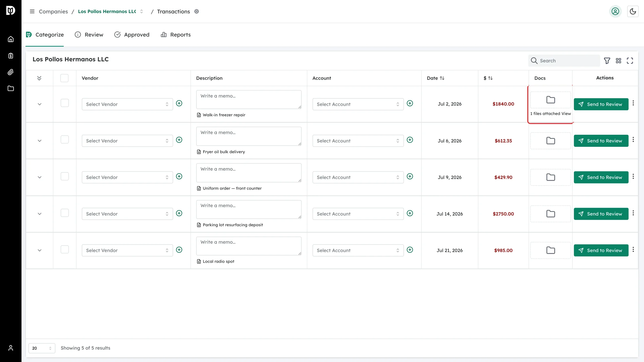
Task: Send the $985.00 transaction to review
Action: (601, 250)
